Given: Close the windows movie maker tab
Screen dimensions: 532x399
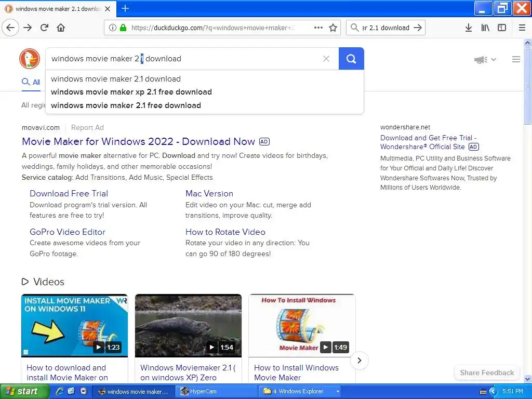Looking at the screenshot, I should [108, 9].
